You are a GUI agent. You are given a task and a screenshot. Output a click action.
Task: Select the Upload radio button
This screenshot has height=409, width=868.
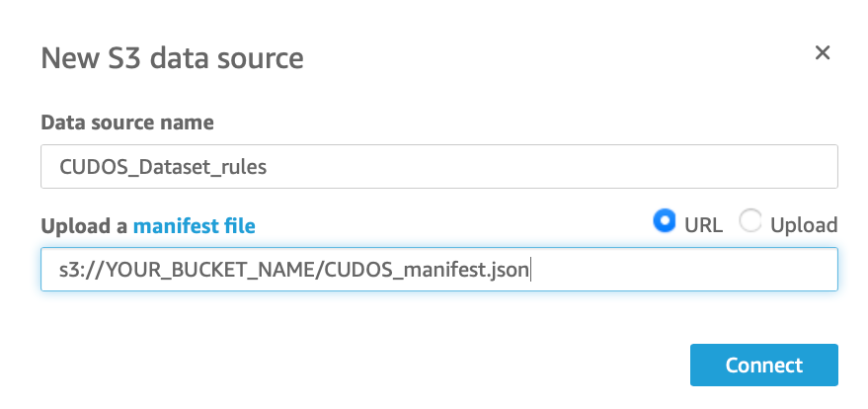point(750,222)
